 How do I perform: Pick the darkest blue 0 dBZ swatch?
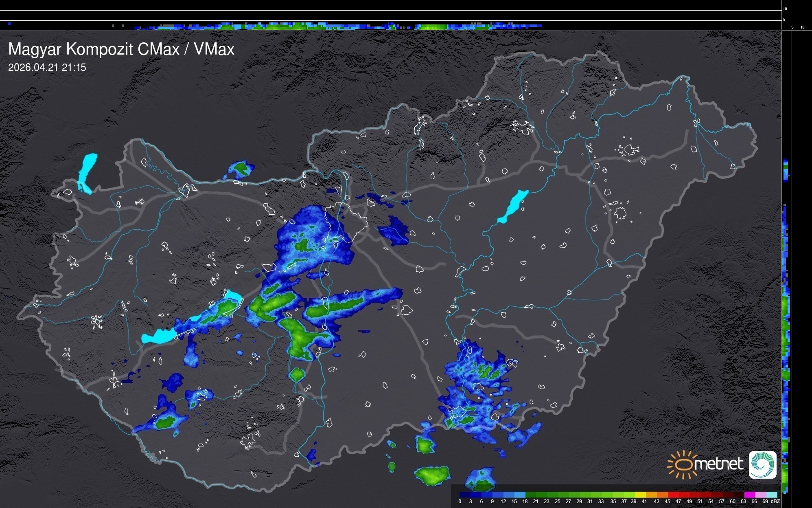tap(465, 495)
